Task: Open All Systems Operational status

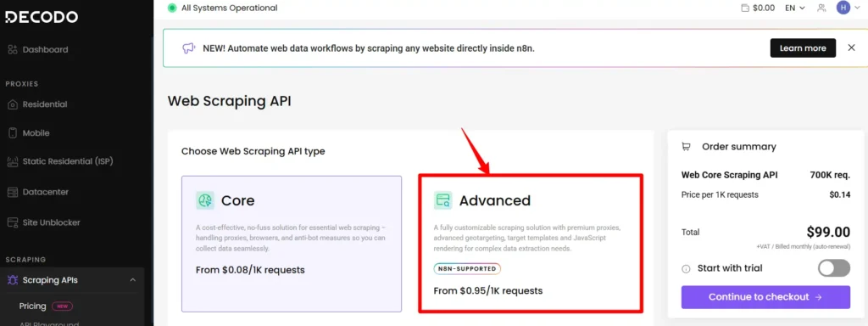Action: click(x=229, y=8)
